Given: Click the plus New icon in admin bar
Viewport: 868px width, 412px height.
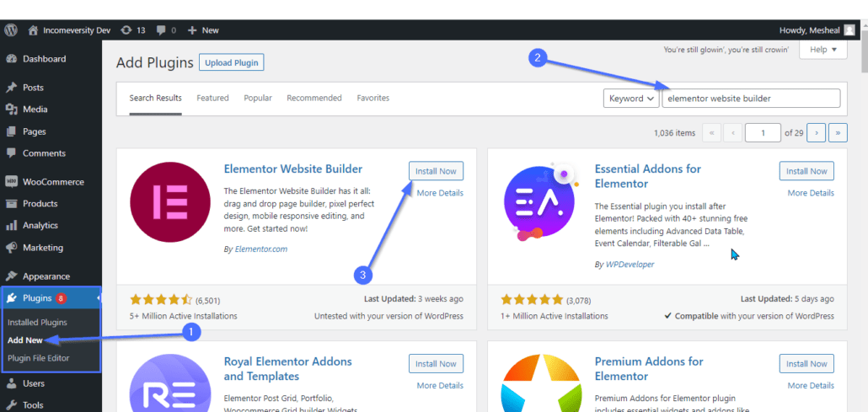Looking at the screenshot, I should click(x=193, y=29).
